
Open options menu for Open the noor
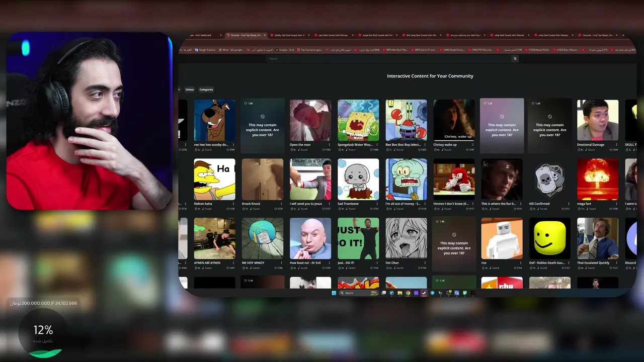[x=329, y=145]
